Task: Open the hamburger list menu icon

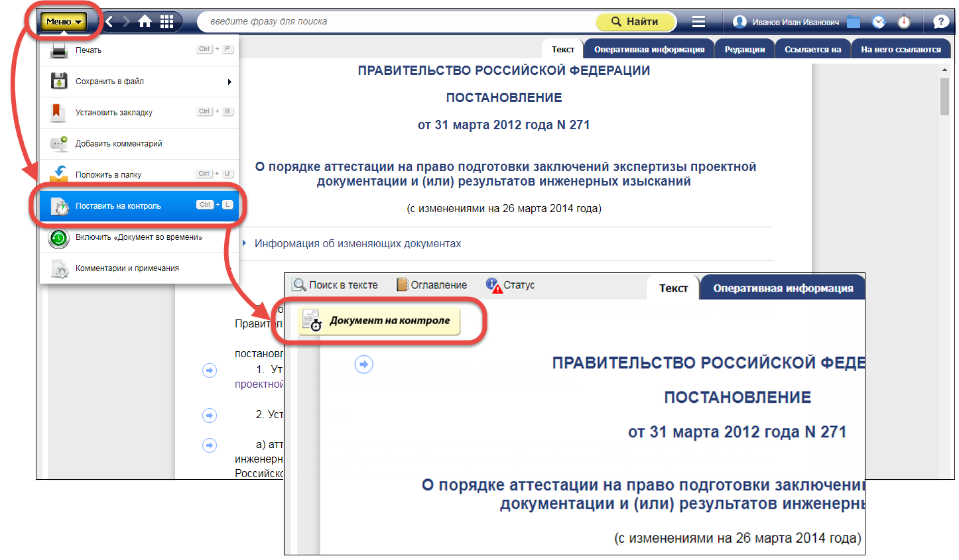Action: [x=698, y=22]
